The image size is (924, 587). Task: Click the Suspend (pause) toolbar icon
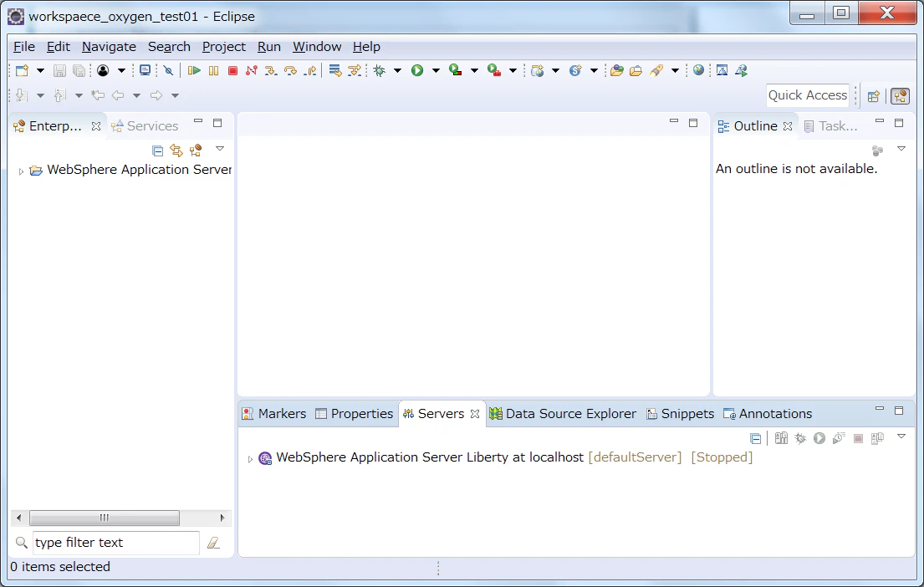coord(213,71)
